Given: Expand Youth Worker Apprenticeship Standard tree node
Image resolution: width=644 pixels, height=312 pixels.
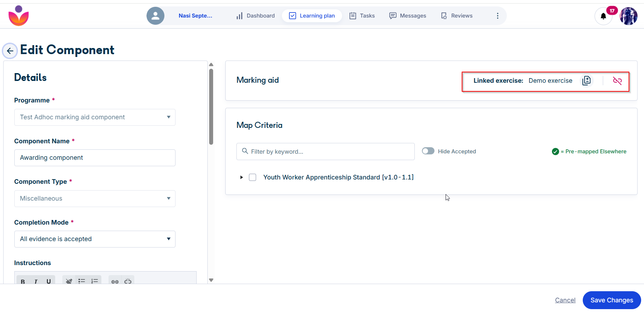Looking at the screenshot, I should (241, 177).
